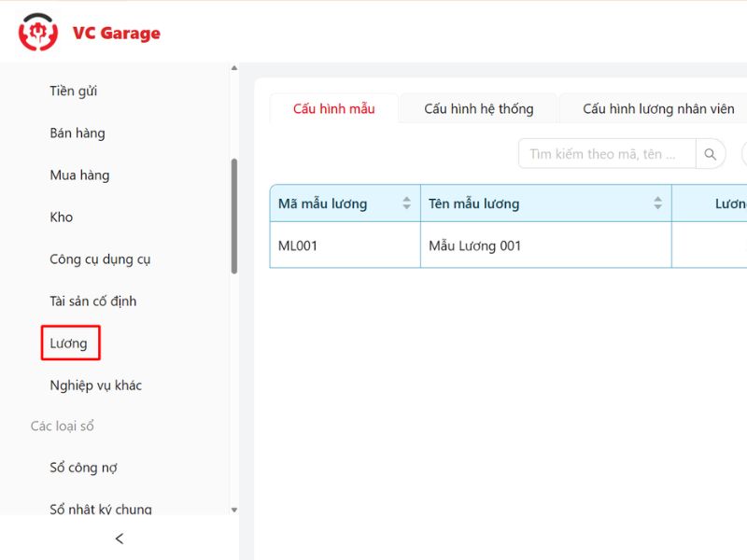Viewport: 747px width, 560px height.
Task: Click the red-highlighted Lương sidebar item
Action: [70, 343]
